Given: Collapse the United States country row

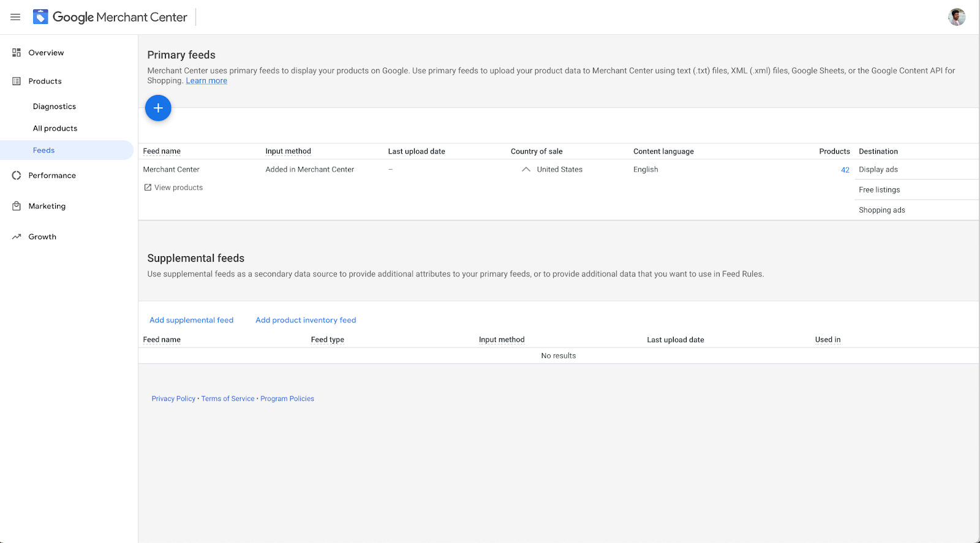Looking at the screenshot, I should (x=526, y=170).
